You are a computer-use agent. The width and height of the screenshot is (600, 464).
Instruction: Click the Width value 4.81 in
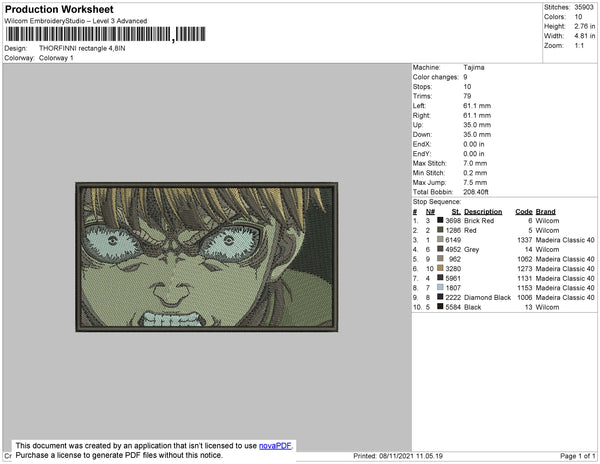point(585,36)
